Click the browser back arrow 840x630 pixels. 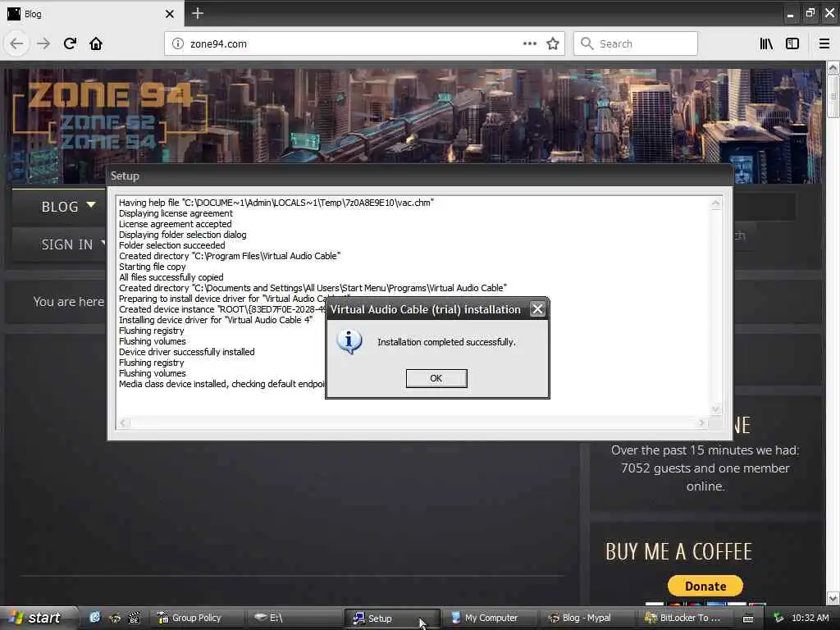coord(16,43)
